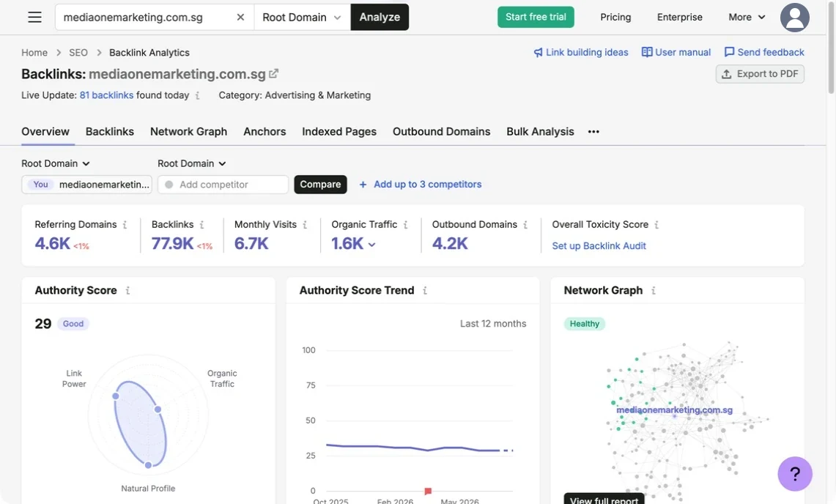Viewport: 836px width, 504px height.
Task: Click Add up to 3 competitors link
Action: click(428, 185)
